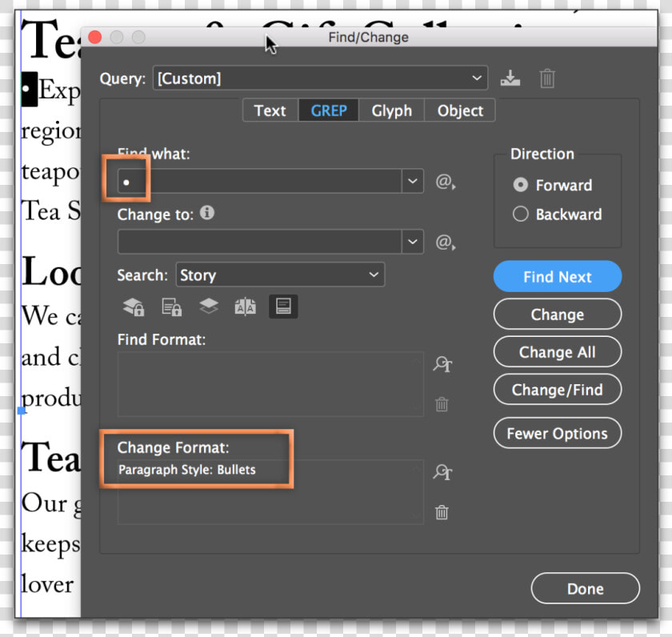The width and height of the screenshot is (672, 637).
Task: Toggle Include Locked Layers icon
Action: point(134,306)
